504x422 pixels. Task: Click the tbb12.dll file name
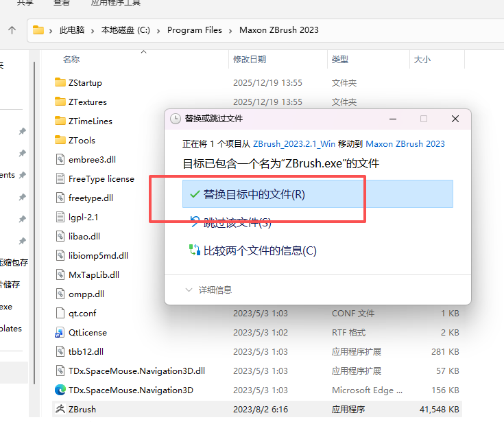pyautogui.click(x=86, y=351)
